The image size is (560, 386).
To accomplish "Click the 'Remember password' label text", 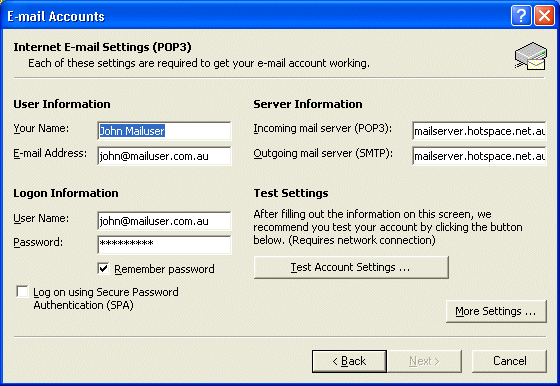I will click(x=164, y=269).
